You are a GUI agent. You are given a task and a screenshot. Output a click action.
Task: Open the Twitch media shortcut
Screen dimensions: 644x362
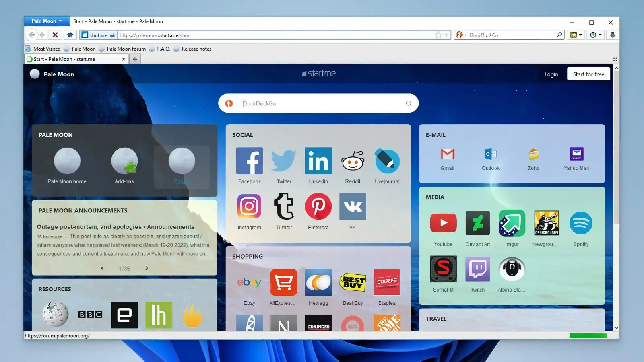[477, 269]
